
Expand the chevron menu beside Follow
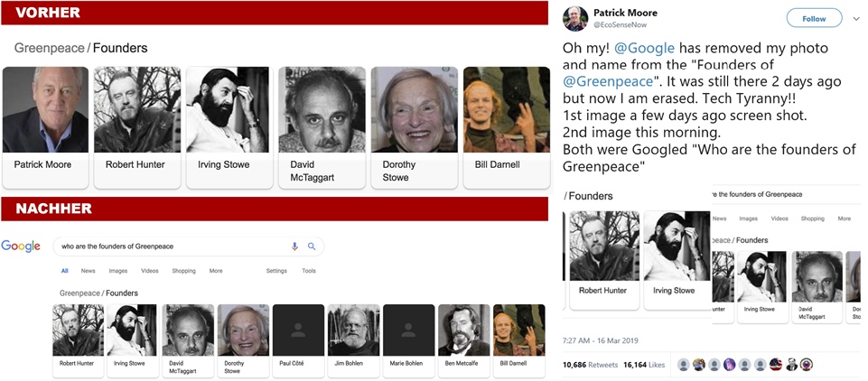coord(856,19)
